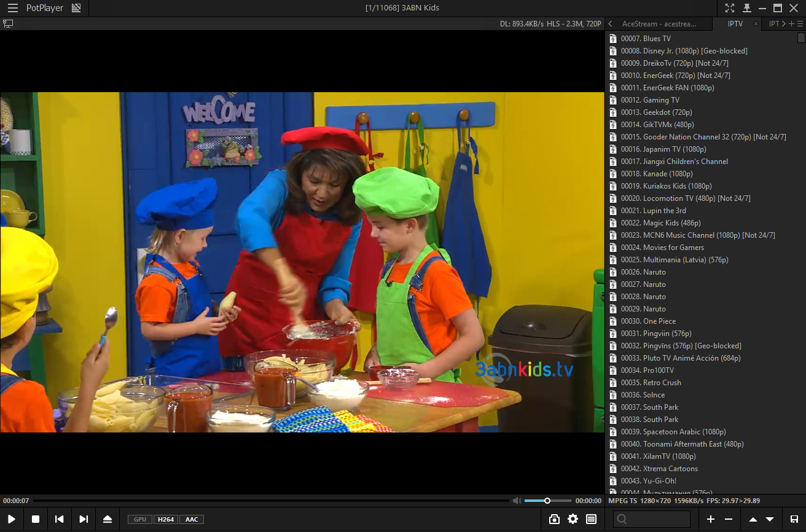Skip to the next playlist item
Screen dimensions: 806x532
84,519
